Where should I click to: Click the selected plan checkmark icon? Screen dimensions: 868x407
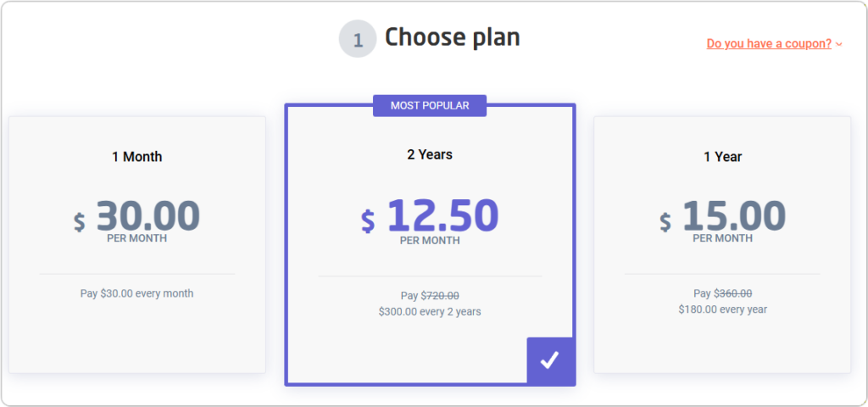(550, 360)
